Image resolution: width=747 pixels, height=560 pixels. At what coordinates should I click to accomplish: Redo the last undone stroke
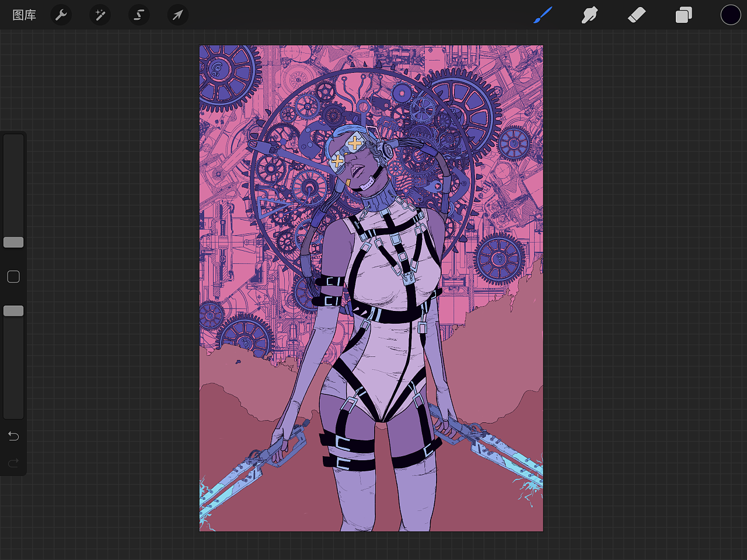13,463
